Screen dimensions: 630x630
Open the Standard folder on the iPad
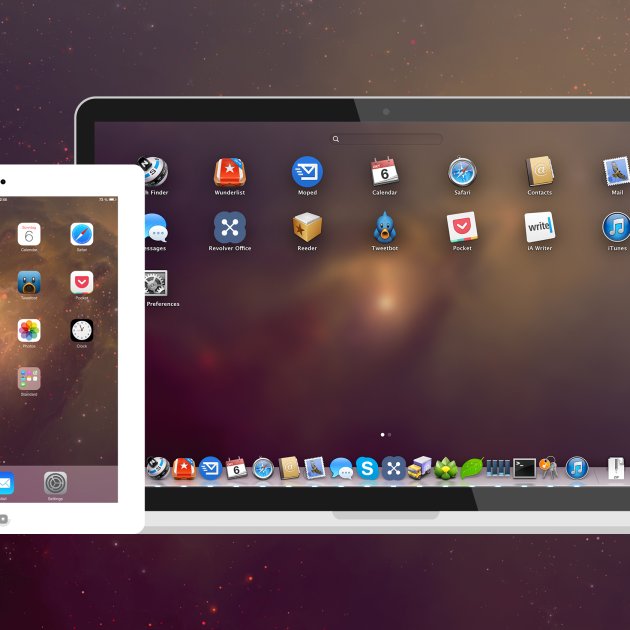(x=29, y=379)
